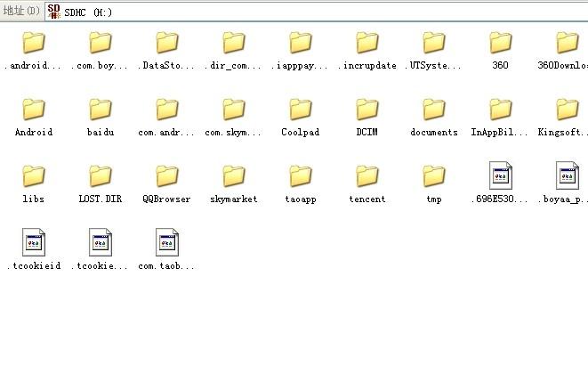Click the QQBrowser name label
This screenshot has height=366, width=588.
tap(166, 199)
